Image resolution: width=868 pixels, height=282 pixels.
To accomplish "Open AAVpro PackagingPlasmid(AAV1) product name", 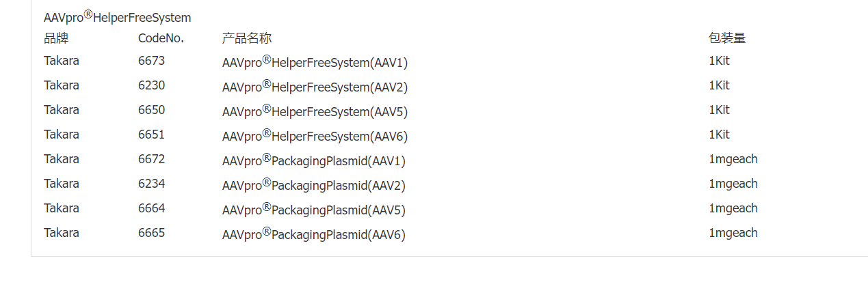I will [x=313, y=161].
